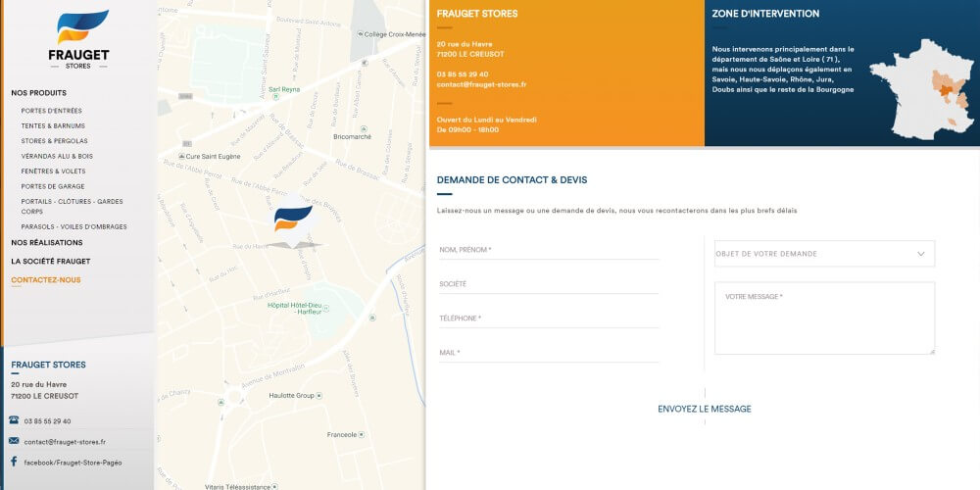
Task: Open Portes d'entrées product page
Action: [x=51, y=111]
